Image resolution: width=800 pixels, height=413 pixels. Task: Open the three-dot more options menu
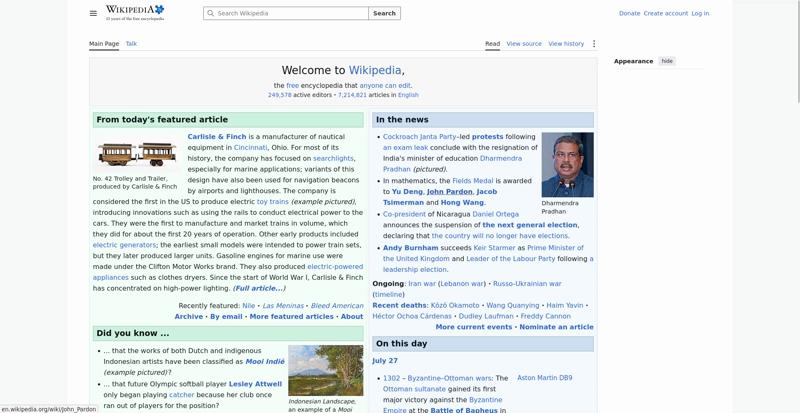(594, 44)
